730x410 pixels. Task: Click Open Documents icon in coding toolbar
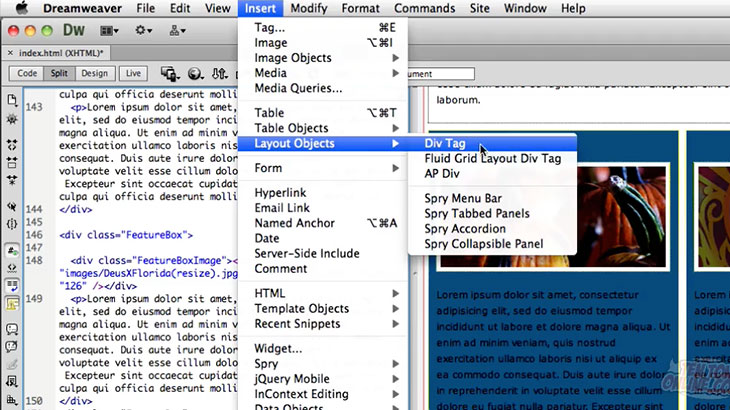(12, 100)
